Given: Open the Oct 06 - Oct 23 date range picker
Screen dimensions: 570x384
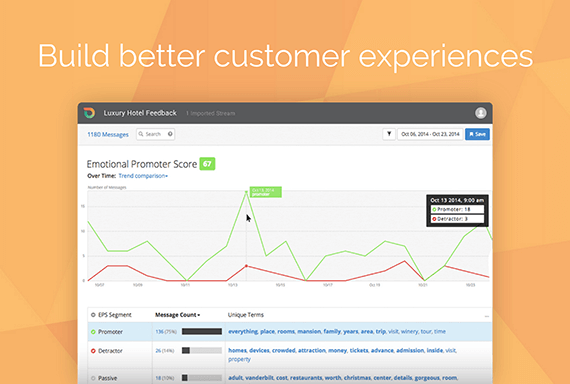Looking at the screenshot, I should point(430,134).
